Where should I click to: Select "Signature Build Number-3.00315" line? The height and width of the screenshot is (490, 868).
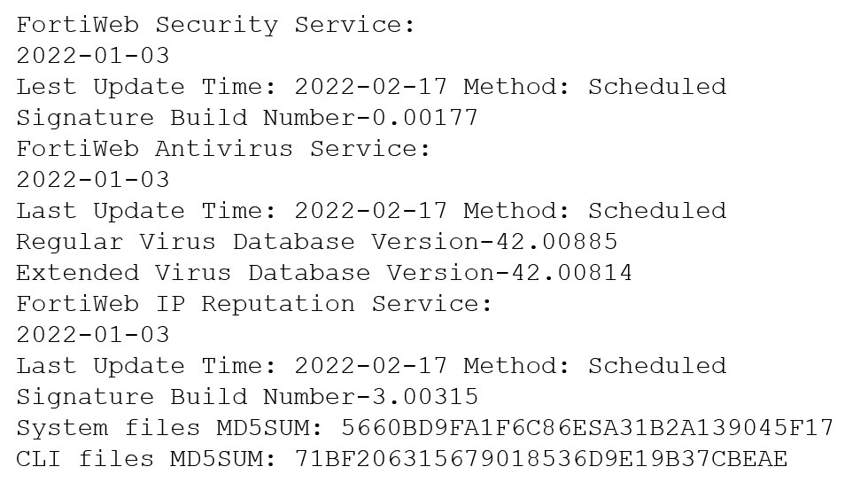click(246, 397)
